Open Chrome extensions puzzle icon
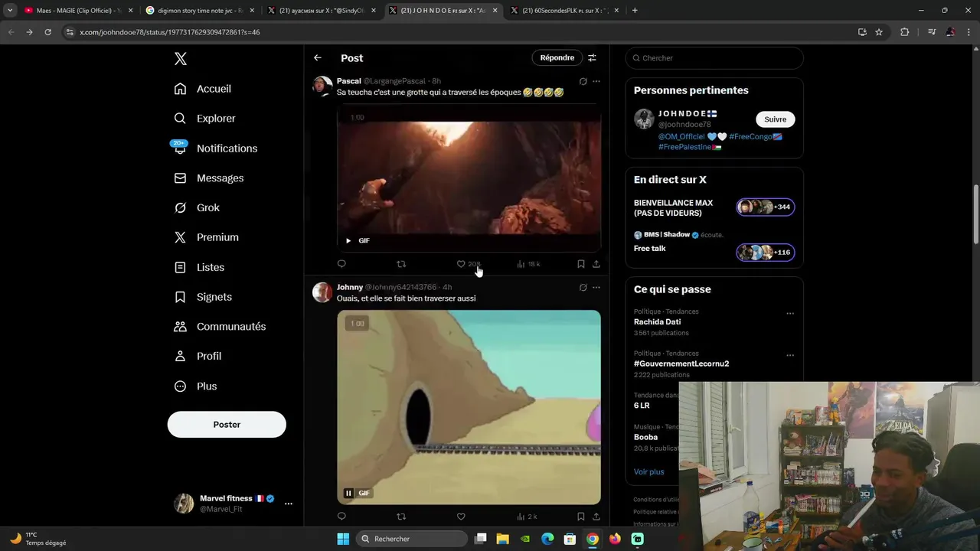This screenshot has height=551, width=980. coord(904,32)
